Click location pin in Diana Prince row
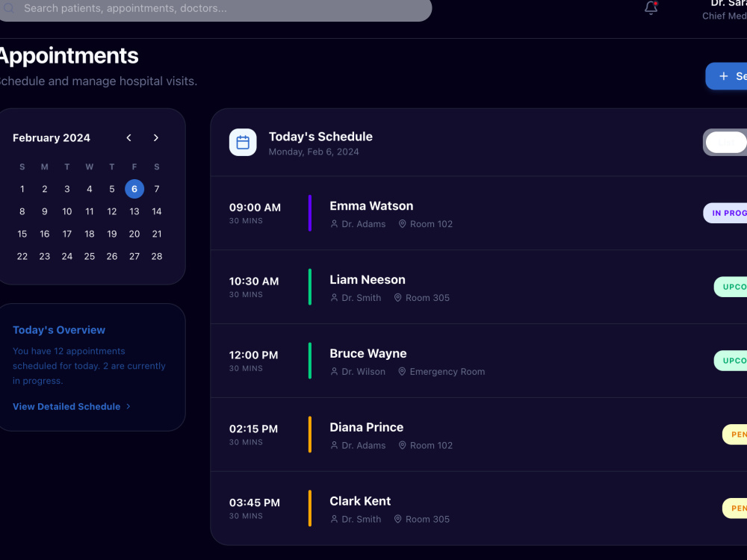This screenshot has height=560, width=747. (x=402, y=445)
